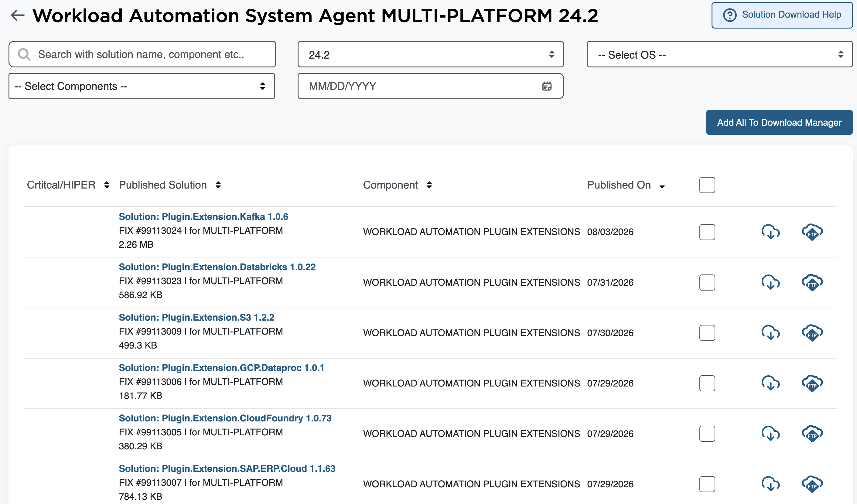This screenshot has height=504, width=857.
Task: Click FIX #99113005 text
Action: (150, 432)
